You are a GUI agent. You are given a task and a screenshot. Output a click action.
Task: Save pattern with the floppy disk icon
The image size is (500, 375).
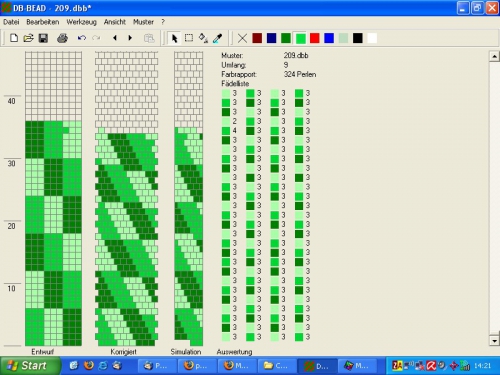43,38
